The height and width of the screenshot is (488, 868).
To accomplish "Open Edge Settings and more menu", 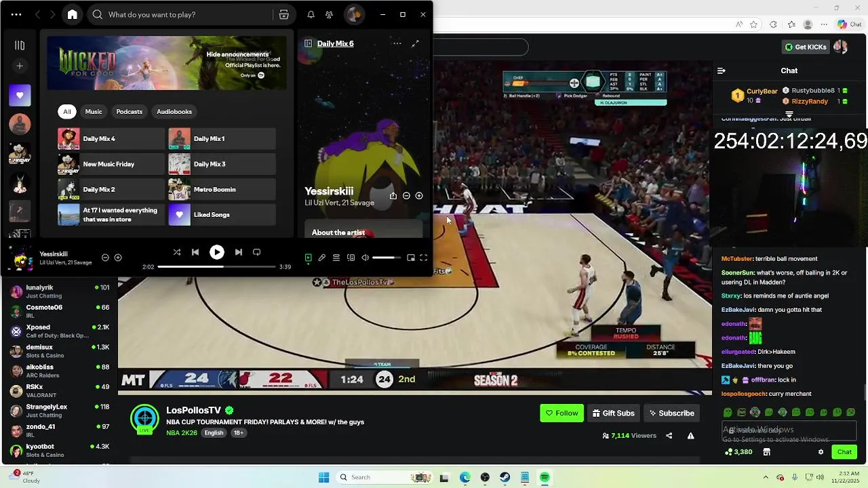I will tap(825, 24).
